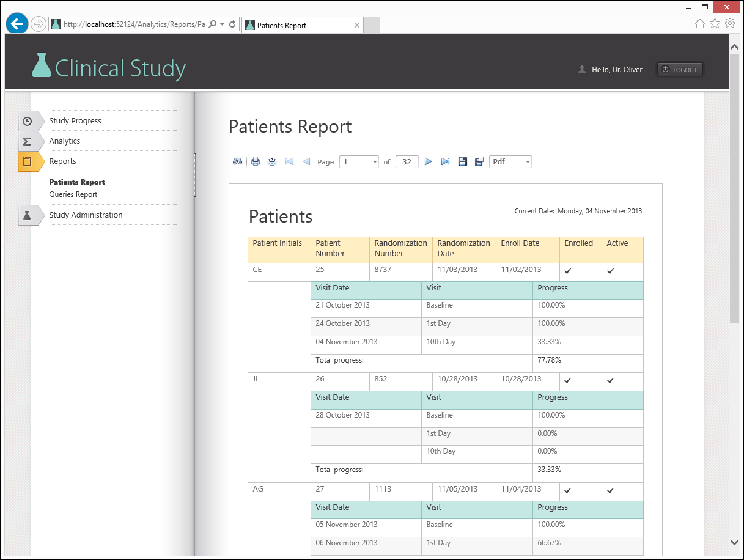Close the Patients Report browser tab

click(357, 25)
